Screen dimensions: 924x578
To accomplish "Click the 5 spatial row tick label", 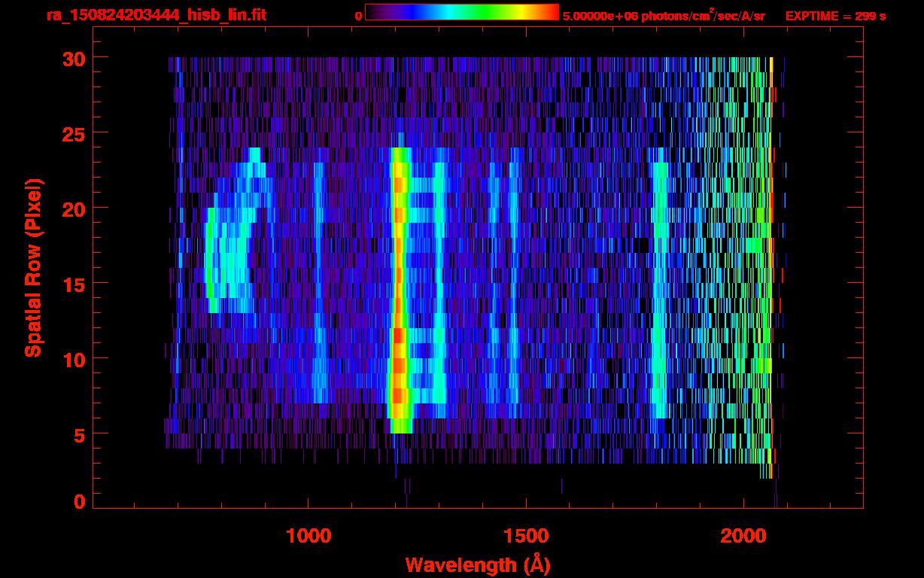I will pyautogui.click(x=78, y=434).
